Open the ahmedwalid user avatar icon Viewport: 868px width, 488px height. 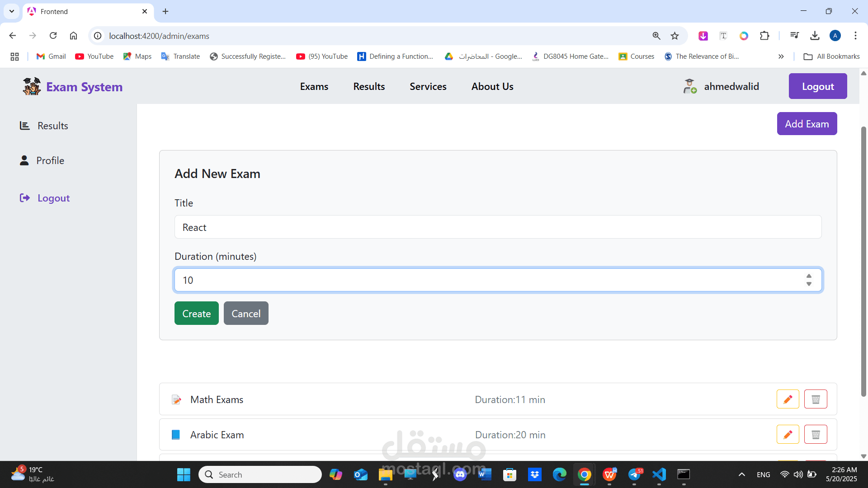(x=689, y=86)
